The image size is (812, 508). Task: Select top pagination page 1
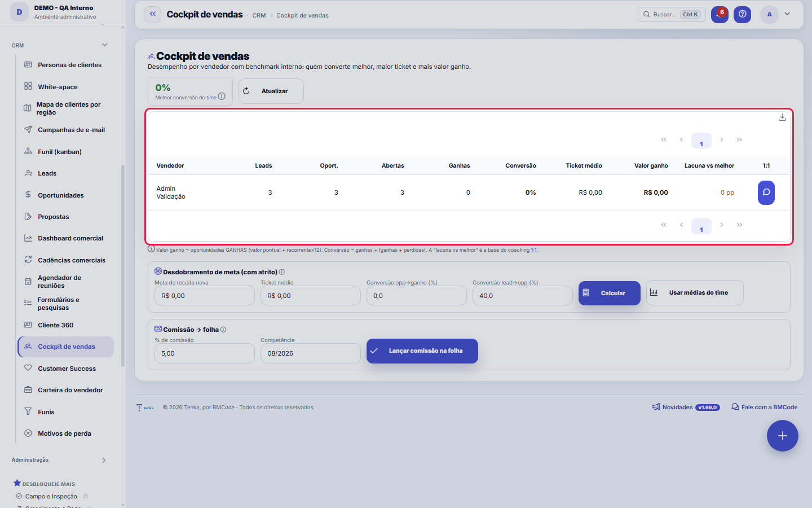(701, 141)
